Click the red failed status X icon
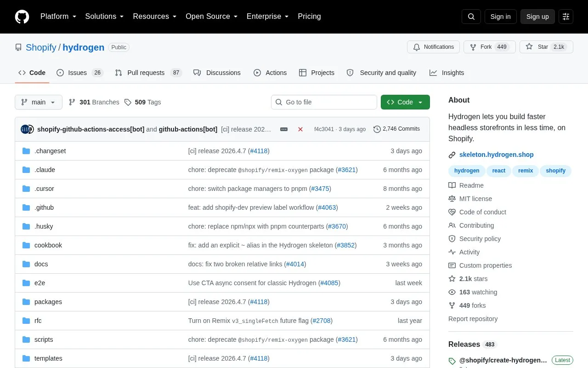This screenshot has height=368, width=588. tap(300, 129)
